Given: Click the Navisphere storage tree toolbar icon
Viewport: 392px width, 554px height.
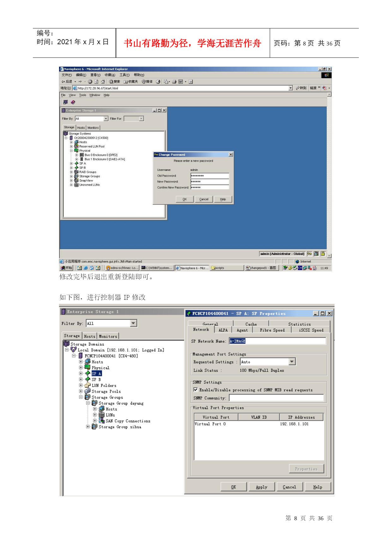Looking at the screenshot, I should coord(65,102).
